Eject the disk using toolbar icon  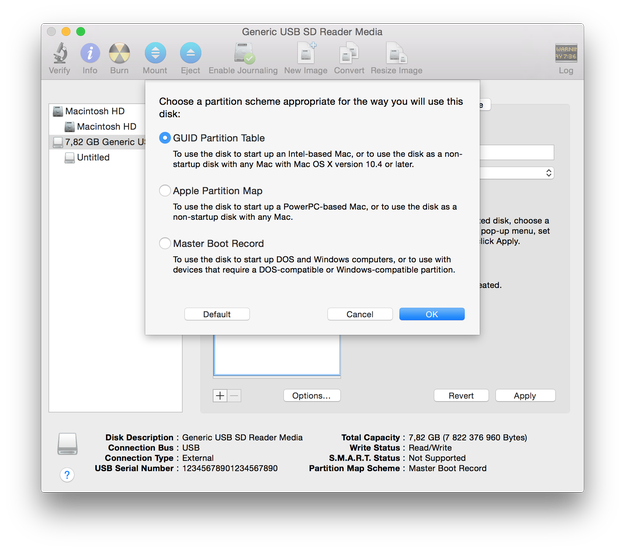tap(191, 53)
